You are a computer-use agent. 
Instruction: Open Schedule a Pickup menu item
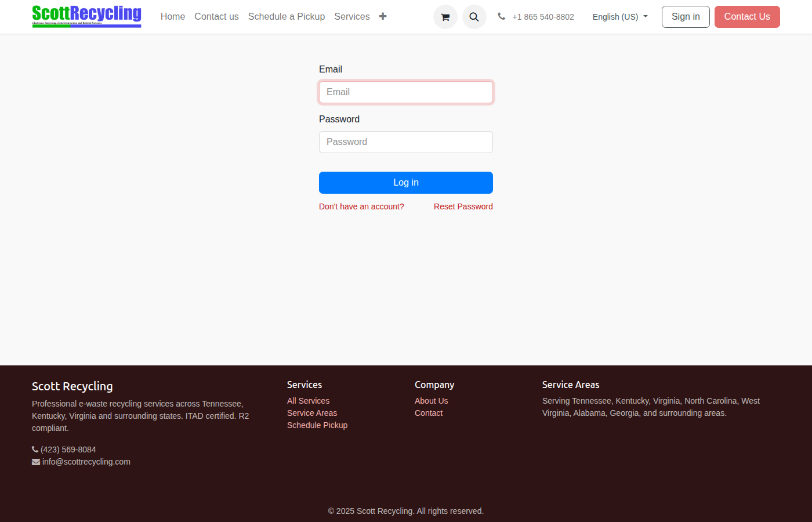coord(287,16)
